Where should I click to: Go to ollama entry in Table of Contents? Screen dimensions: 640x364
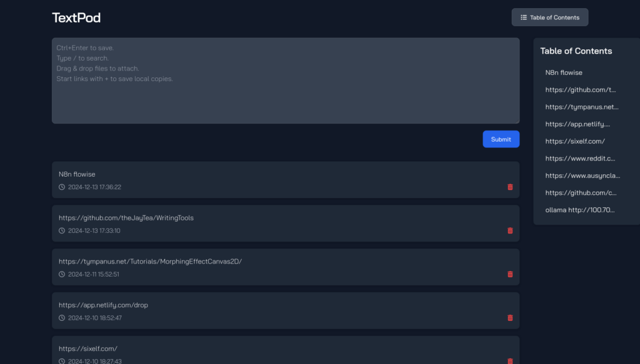click(x=580, y=210)
